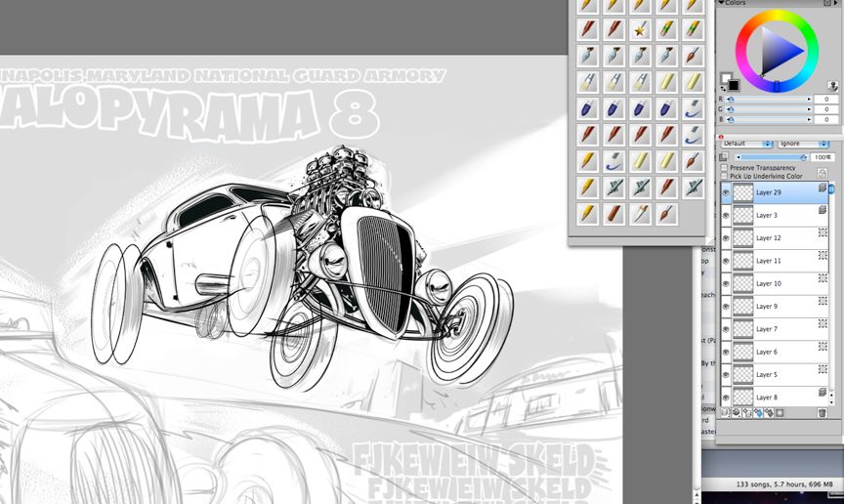Enable the Preserve Transparency checkbox
The height and width of the screenshot is (504, 844).
tap(724, 168)
